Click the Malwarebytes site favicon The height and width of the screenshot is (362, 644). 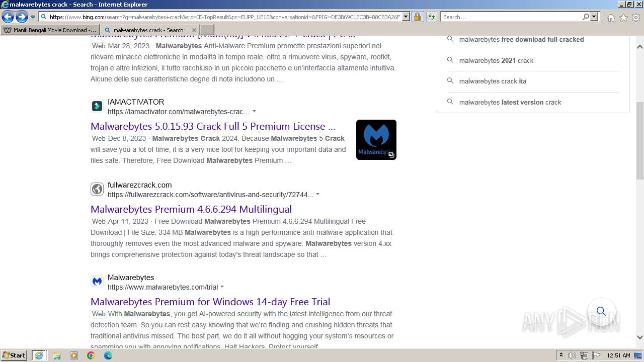(x=97, y=282)
